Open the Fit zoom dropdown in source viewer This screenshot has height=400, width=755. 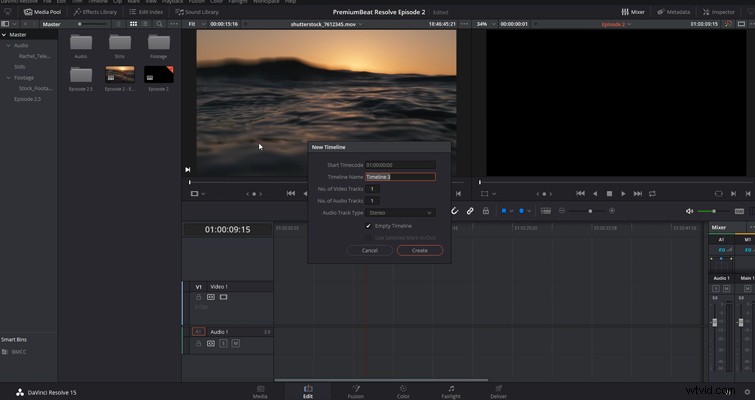[195, 24]
